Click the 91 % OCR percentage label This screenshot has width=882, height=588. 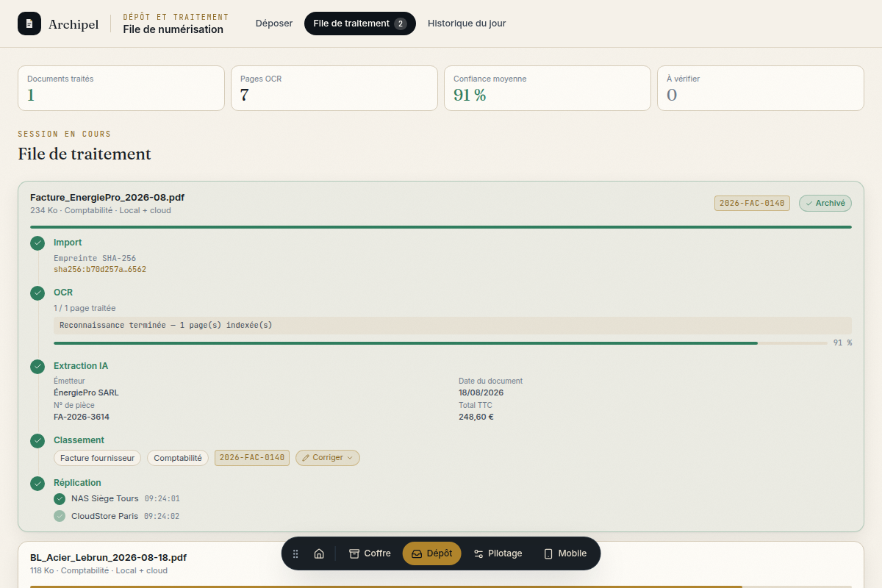[842, 343]
